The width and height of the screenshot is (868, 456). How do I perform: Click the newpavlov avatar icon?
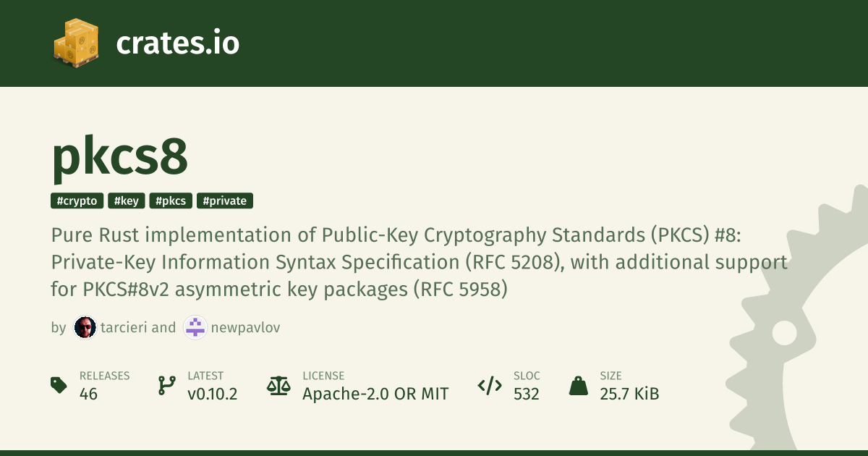pyautogui.click(x=195, y=328)
